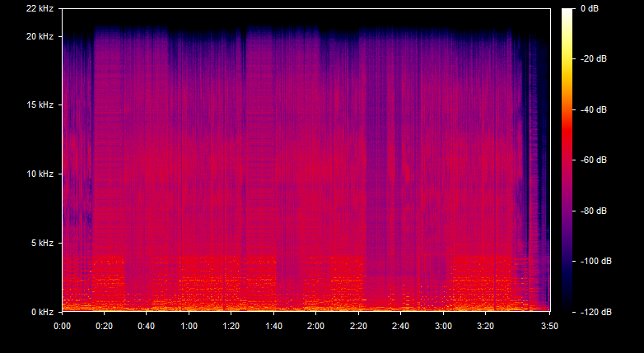This screenshot has width=644, height=353.
Task: Click the 5 kHz frequency axis label
Action: (42, 243)
